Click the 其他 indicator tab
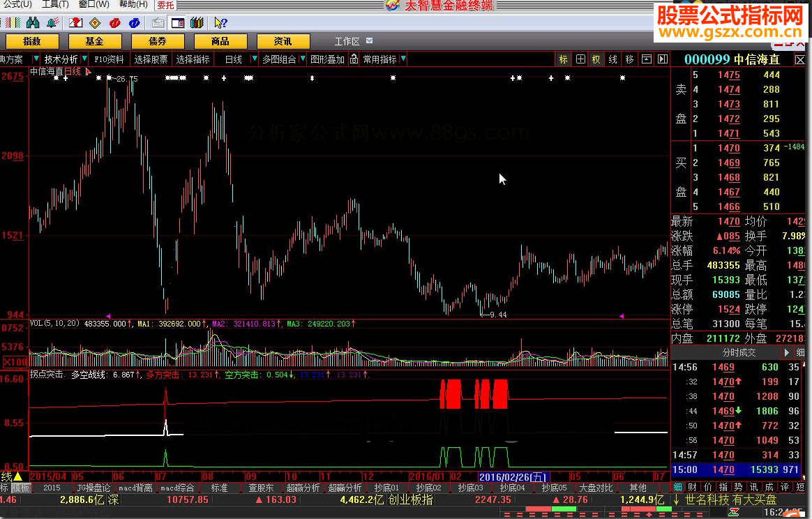812x519 pixels. (638, 488)
